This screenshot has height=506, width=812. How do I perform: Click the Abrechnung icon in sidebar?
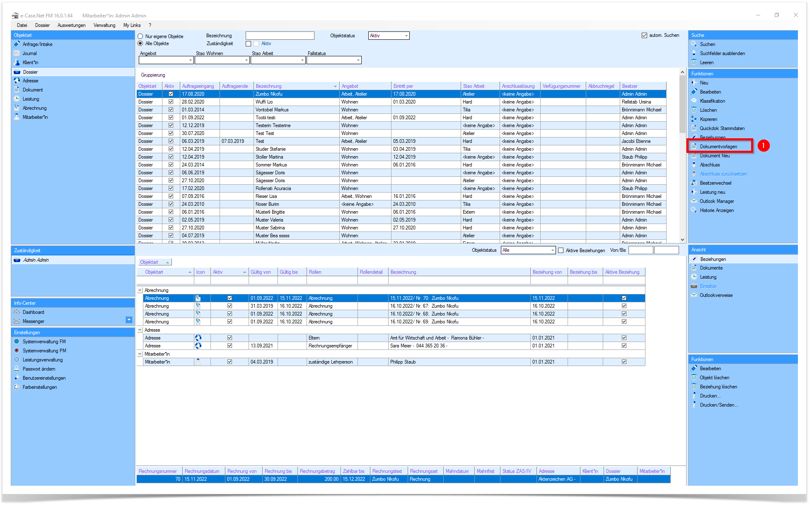pyautogui.click(x=17, y=108)
